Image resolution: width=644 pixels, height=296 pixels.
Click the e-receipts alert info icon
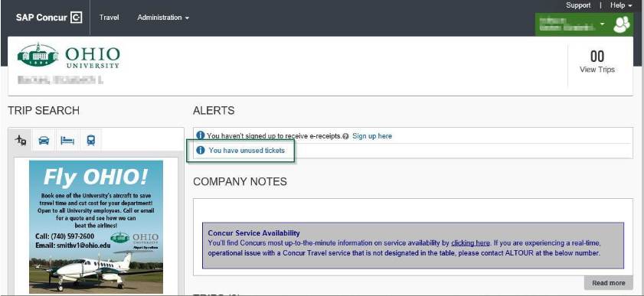201,135
